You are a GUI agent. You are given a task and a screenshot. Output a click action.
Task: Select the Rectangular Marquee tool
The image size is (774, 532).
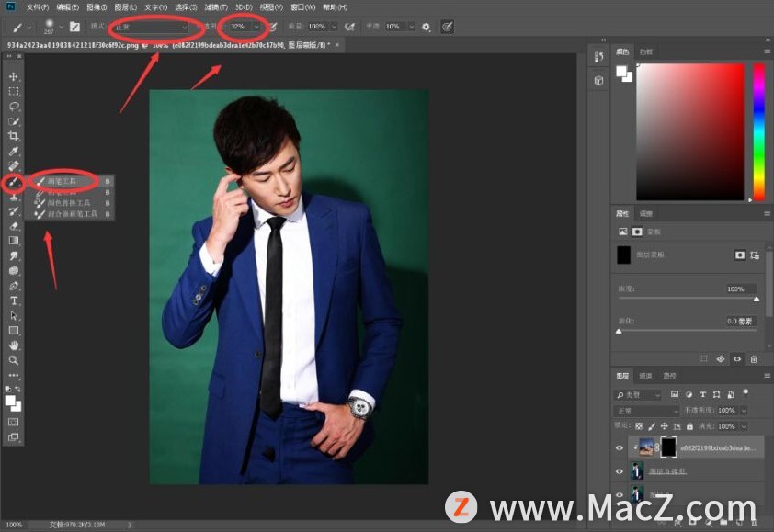pyautogui.click(x=13, y=91)
